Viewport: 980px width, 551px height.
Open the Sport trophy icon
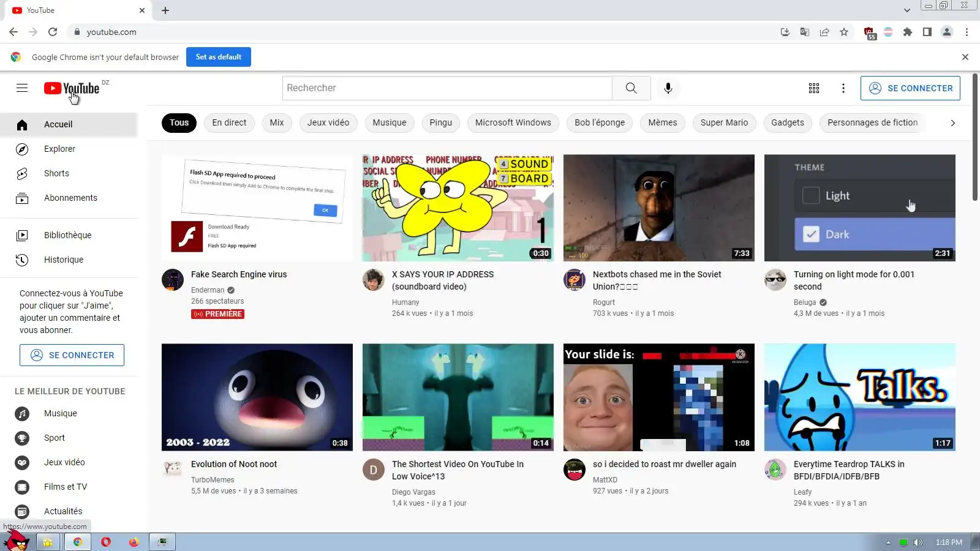coord(22,438)
